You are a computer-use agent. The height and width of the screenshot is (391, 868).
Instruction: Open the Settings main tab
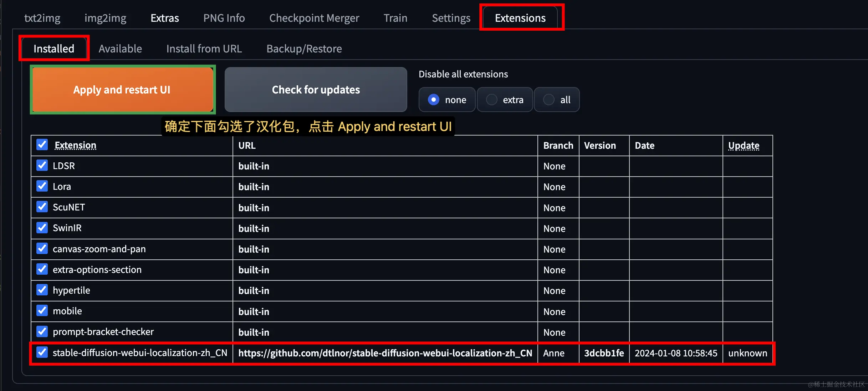[x=451, y=18]
